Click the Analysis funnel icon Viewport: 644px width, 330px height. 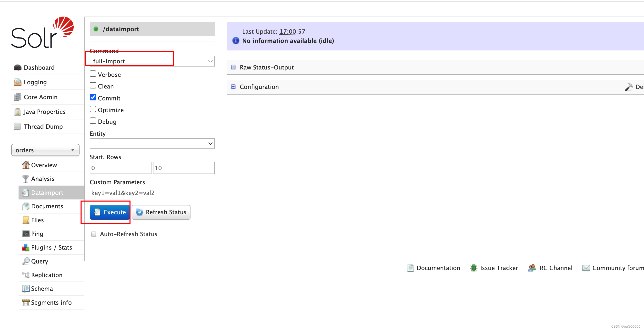tap(25, 179)
